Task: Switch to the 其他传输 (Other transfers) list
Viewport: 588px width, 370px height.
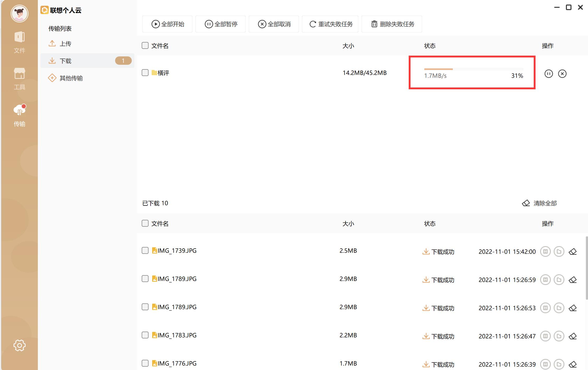Action: (x=71, y=78)
